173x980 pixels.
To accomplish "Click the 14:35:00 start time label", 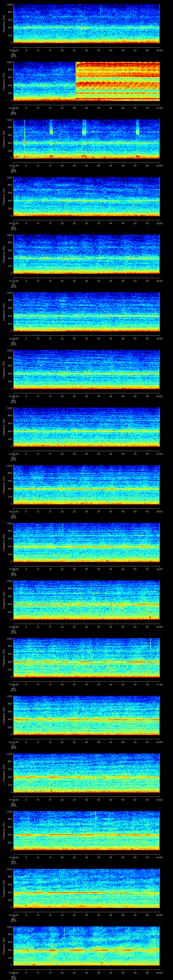I will click(x=14, y=396).
